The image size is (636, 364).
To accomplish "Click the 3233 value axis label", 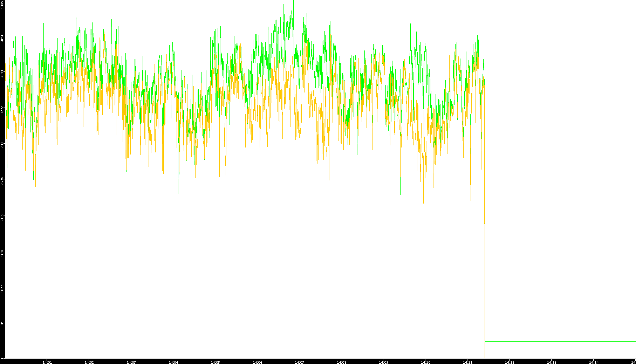I will [2, 146].
